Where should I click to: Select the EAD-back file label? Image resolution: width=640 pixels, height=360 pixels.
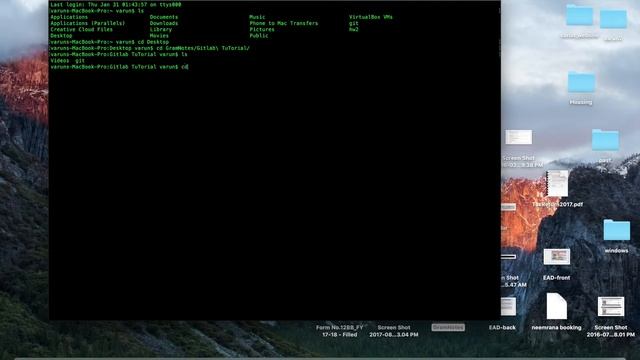[x=502, y=327]
